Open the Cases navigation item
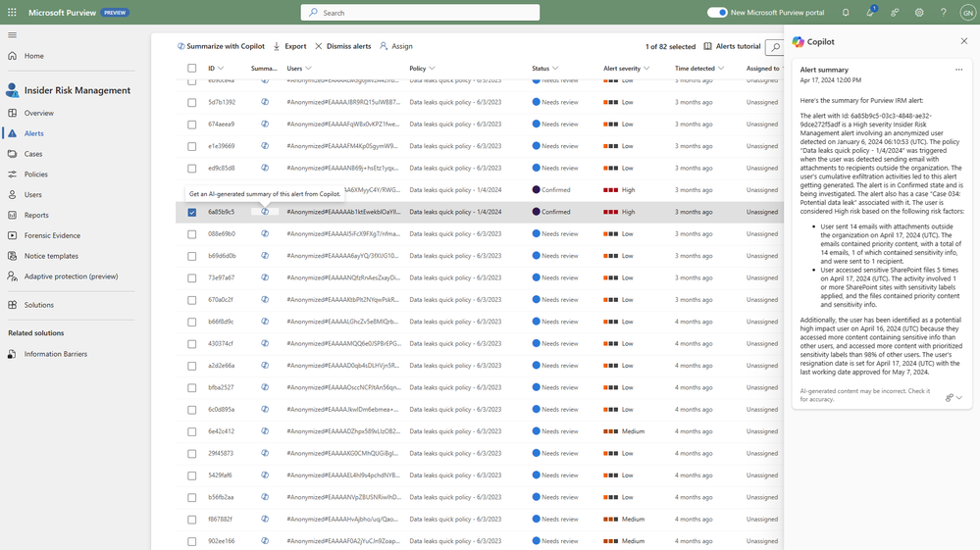 tap(33, 154)
